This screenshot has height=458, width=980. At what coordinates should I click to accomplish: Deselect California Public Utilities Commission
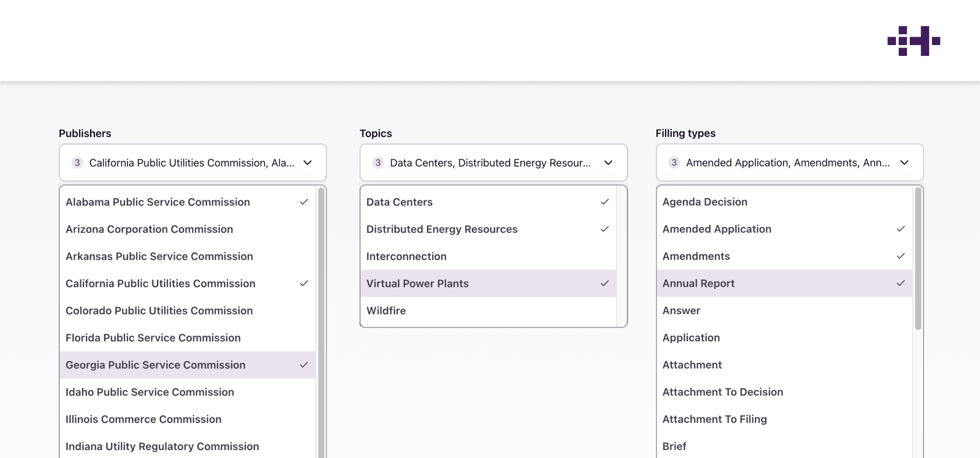(187, 283)
